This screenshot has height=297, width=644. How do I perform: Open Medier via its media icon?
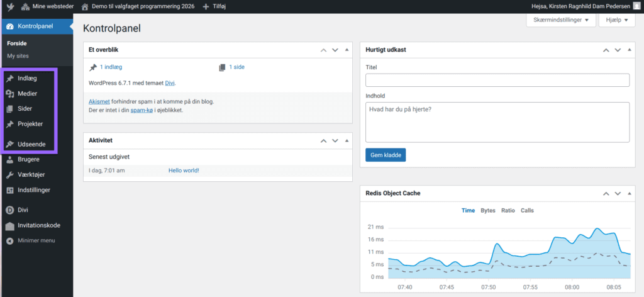click(9, 94)
